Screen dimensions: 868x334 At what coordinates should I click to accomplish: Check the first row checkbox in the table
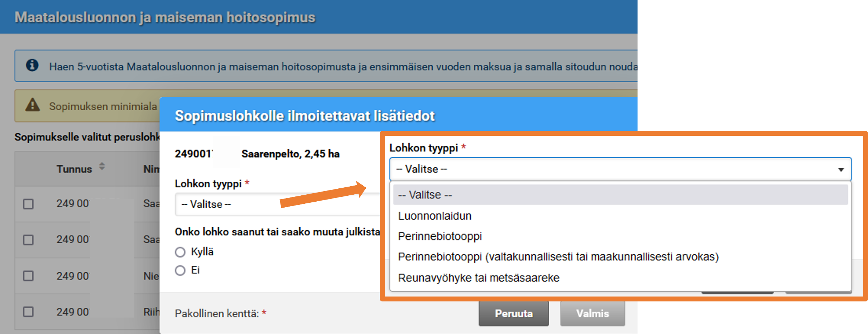pyautogui.click(x=28, y=203)
